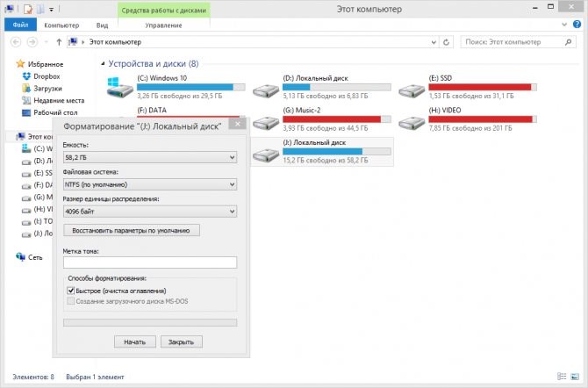Click the up arrow navigation icon

pyautogui.click(x=59, y=42)
